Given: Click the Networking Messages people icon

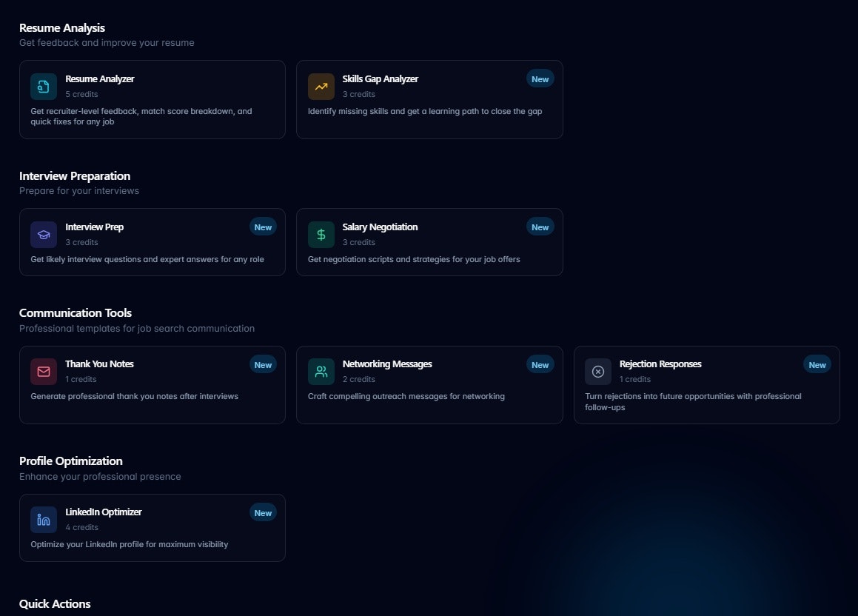Looking at the screenshot, I should pyautogui.click(x=321, y=371).
